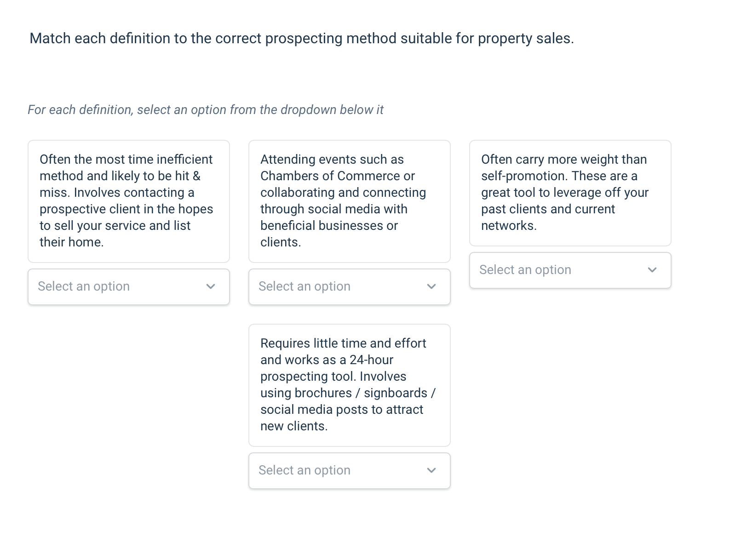
Task: Select the '24-hour prospecting tool' definition card
Action: 349,385
